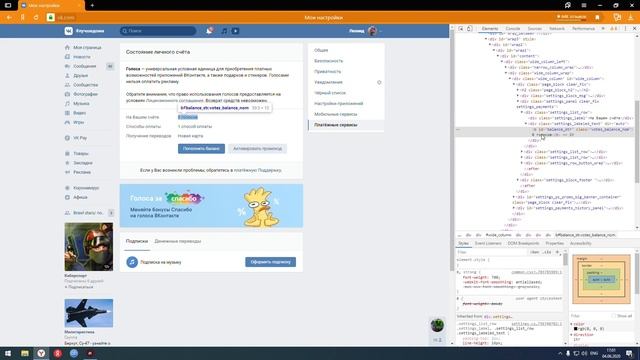The image size is (640, 360).
Task: Select Безопасность in settings menu
Action: (329, 61)
